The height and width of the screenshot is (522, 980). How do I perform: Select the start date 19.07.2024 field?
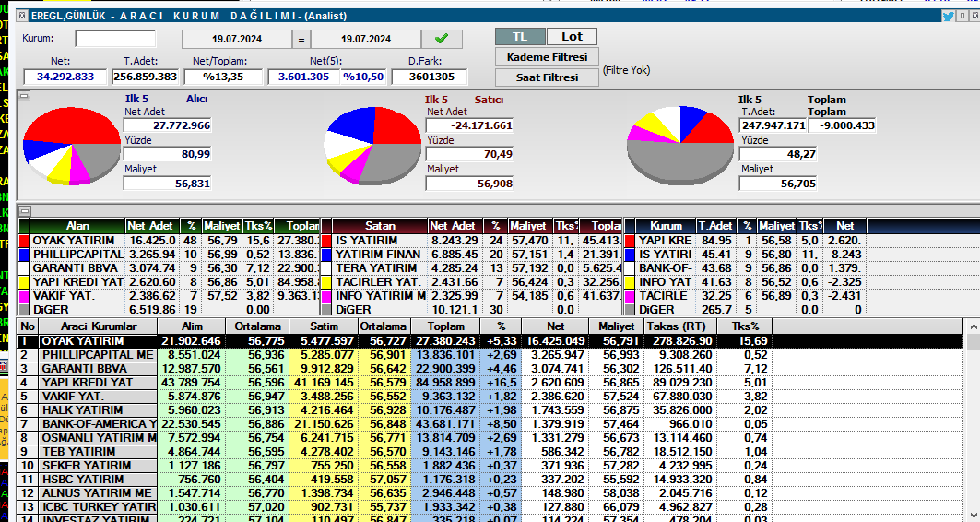(237, 39)
